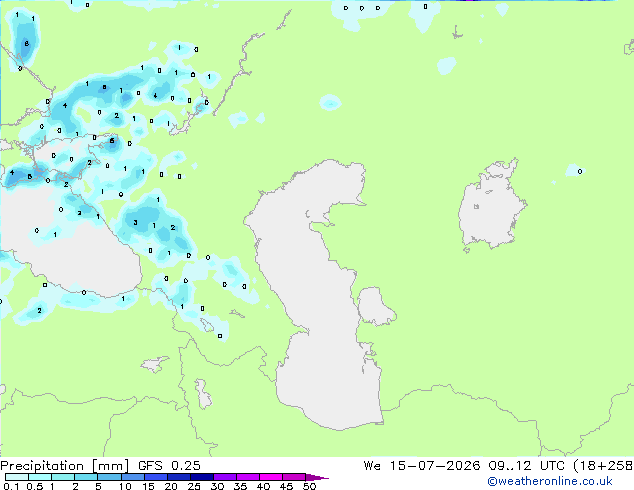Select the 20–25 mm legend color swatch

(x=179, y=477)
